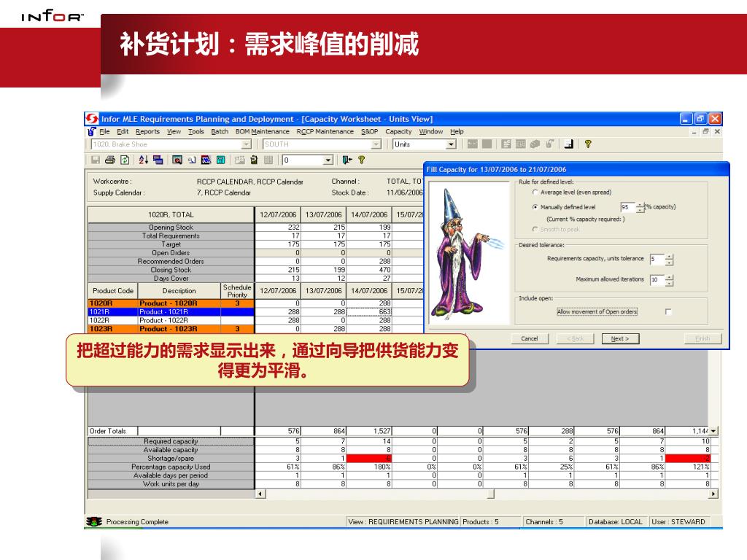The image size is (747, 560).
Task: Tick Allow movement of Open orders checkbox
Action: tap(668, 312)
